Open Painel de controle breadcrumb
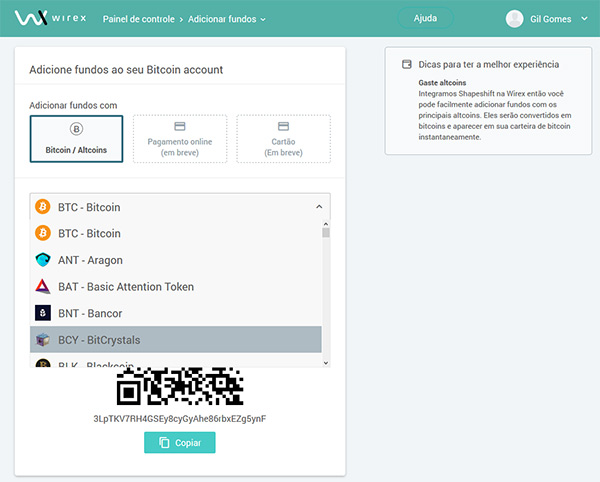 [x=139, y=19]
